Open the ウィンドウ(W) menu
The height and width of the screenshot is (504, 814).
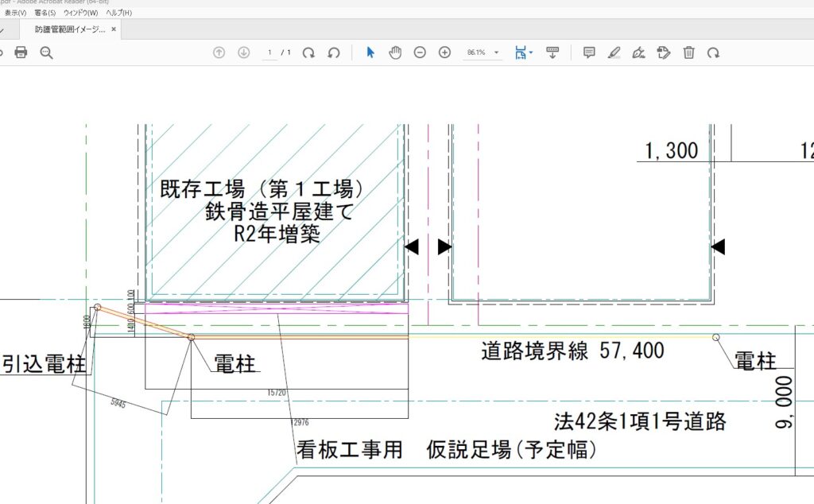(x=81, y=13)
